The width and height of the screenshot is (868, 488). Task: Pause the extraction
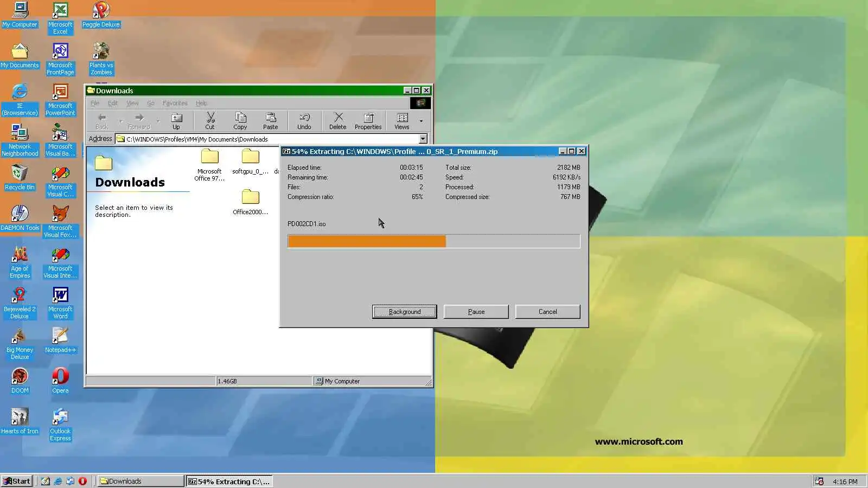(476, 312)
